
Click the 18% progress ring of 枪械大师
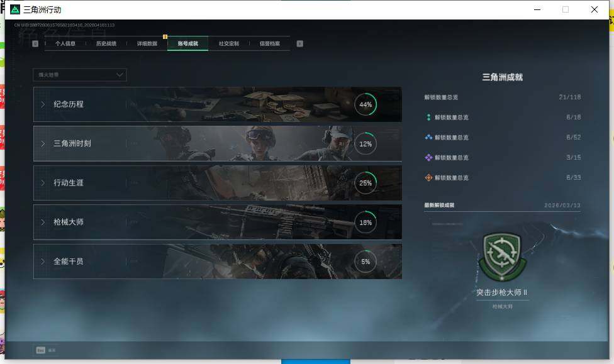point(366,223)
